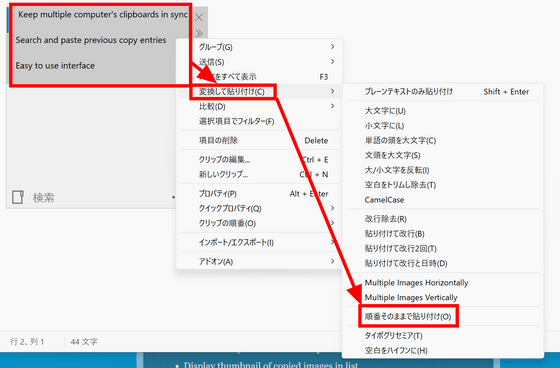
Task: Choose CamelCase paste option
Action: coord(443,200)
